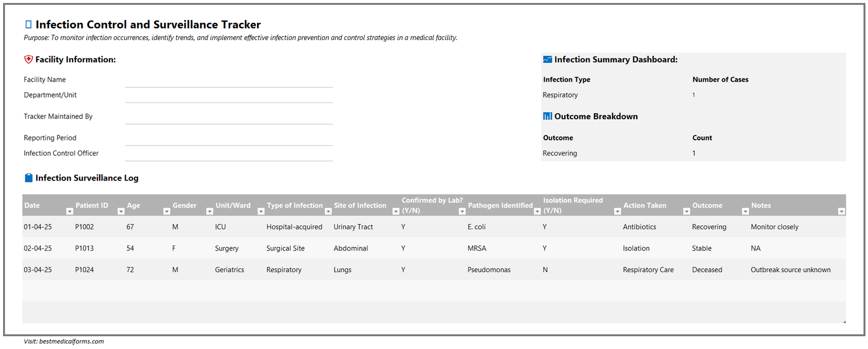868x349 pixels.
Task: Expand the Pathogen Identified filter arrow
Action: point(537,211)
